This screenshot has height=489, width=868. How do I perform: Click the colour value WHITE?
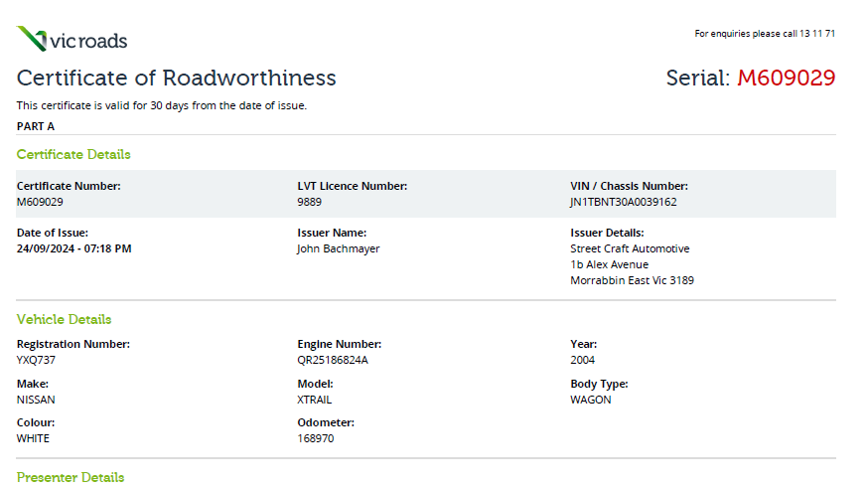click(x=33, y=438)
